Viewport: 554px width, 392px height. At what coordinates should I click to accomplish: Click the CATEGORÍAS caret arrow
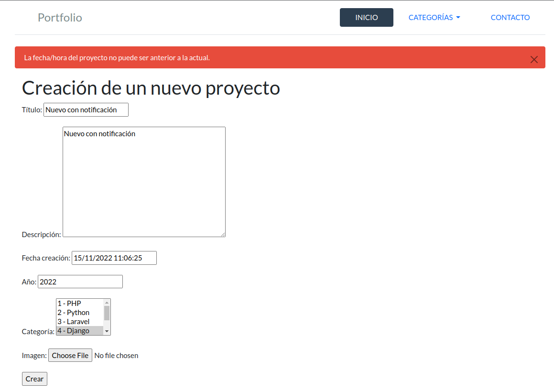(458, 18)
